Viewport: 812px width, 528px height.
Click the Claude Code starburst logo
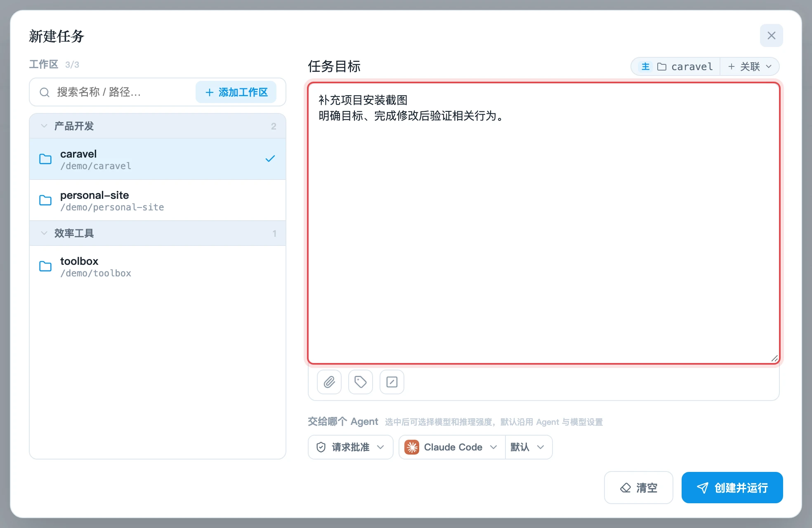tap(412, 447)
